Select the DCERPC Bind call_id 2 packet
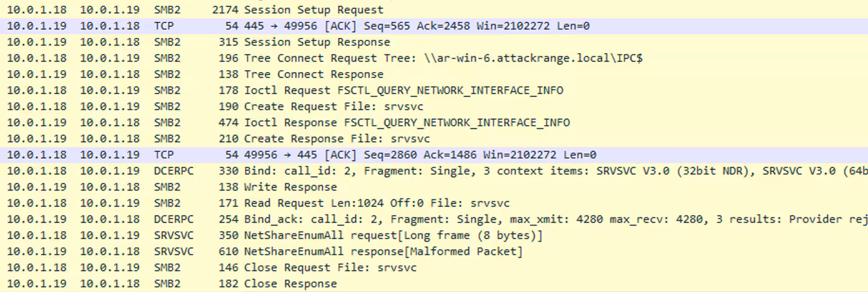Viewport: 868px width, 292px height. 522,171
